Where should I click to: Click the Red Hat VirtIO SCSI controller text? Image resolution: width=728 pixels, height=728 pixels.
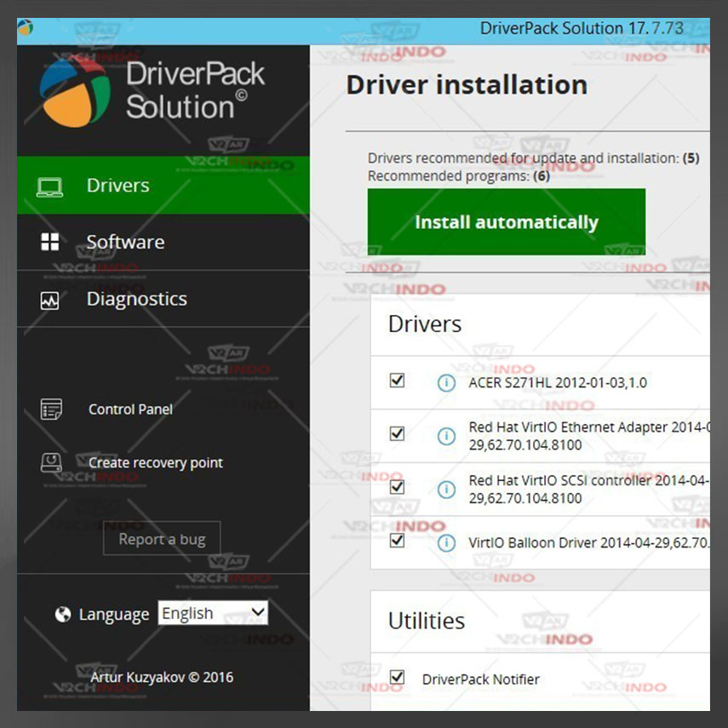[x=589, y=489]
